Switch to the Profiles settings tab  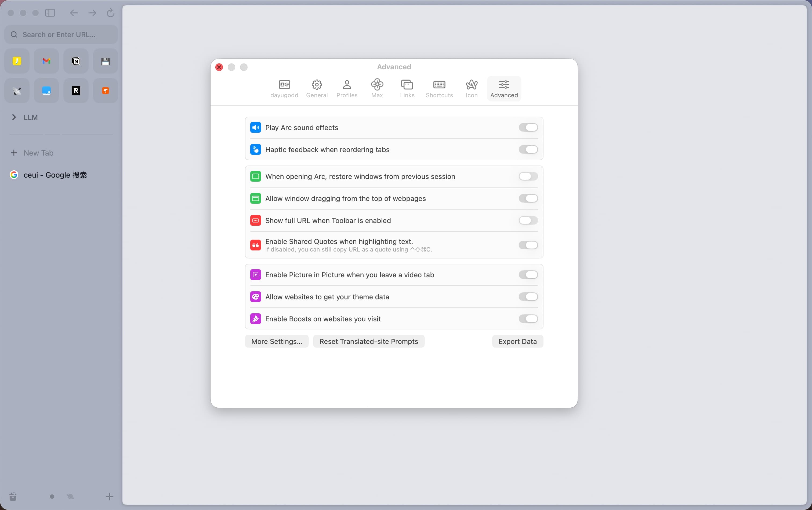347,89
